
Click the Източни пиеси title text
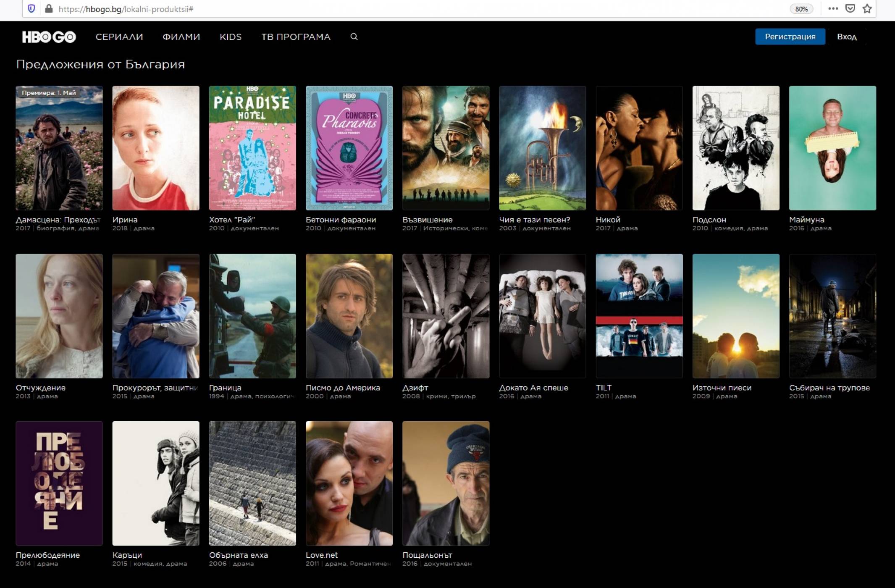click(722, 388)
